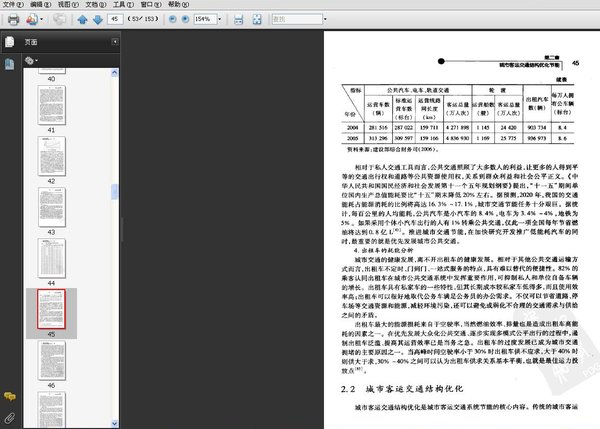Collapse the 页面 panel with the arrow button
600x429 pixels.
(x=115, y=42)
